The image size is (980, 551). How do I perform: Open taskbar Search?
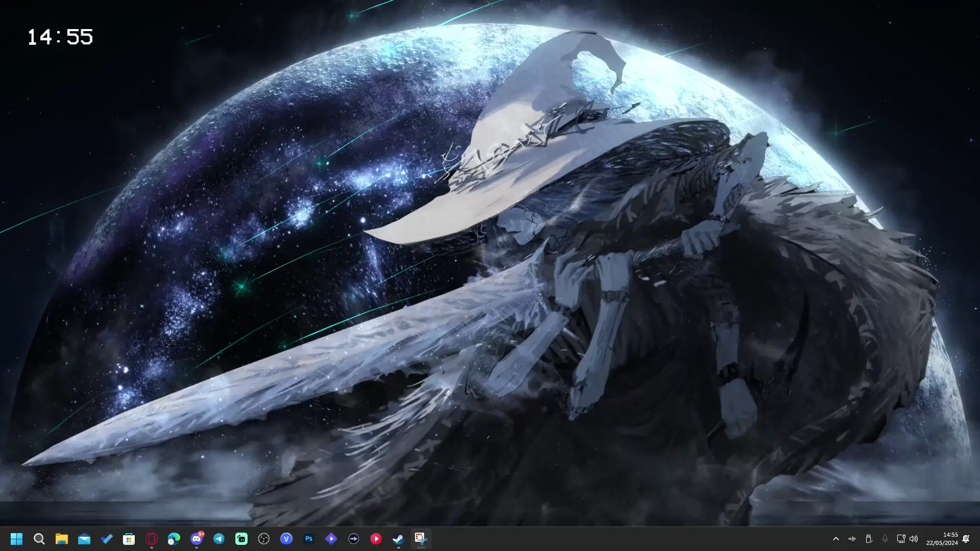pyautogui.click(x=39, y=539)
